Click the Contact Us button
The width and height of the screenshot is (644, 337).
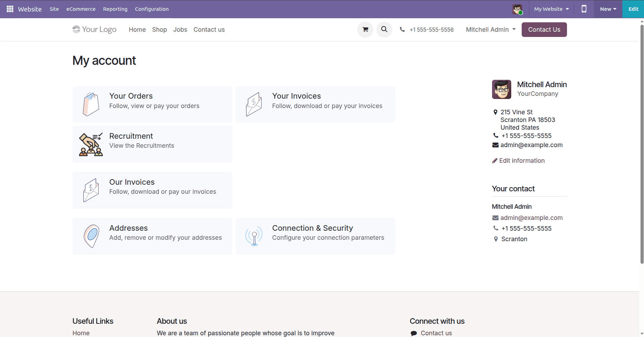pos(544,29)
